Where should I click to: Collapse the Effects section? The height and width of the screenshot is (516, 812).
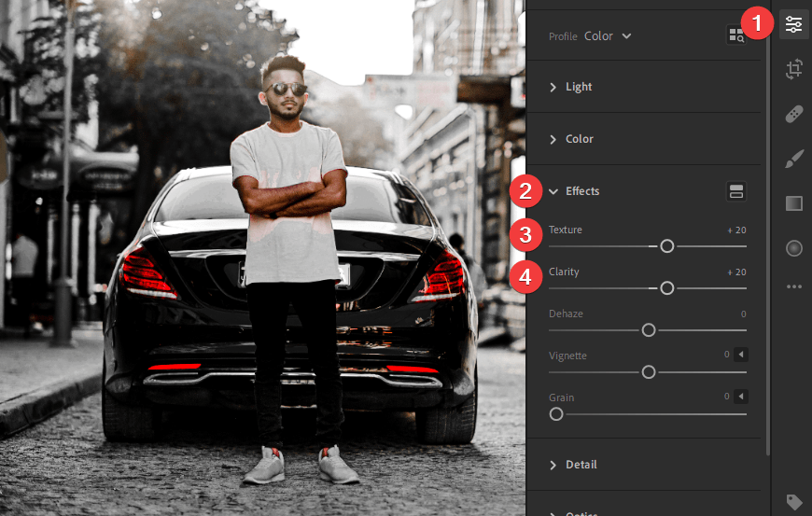pos(574,191)
